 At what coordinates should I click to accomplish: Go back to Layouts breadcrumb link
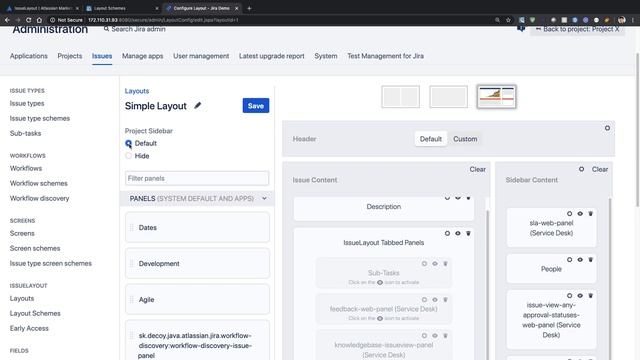[137, 91]
